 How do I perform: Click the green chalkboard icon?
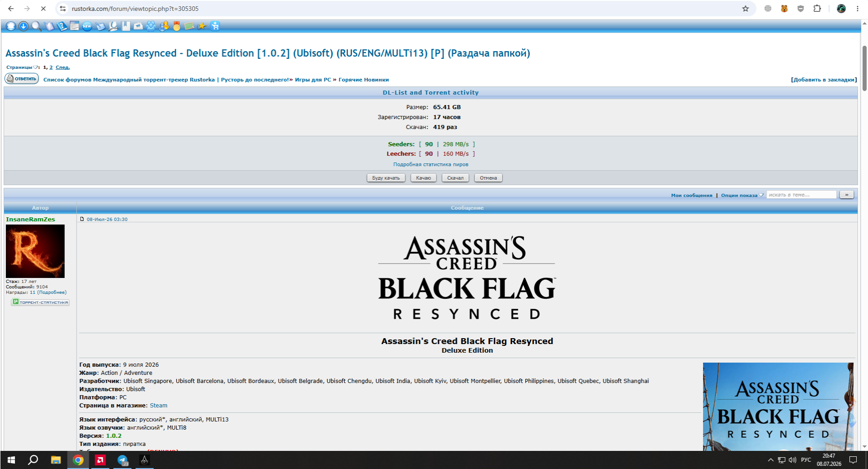pyautogui.click(x=189, y=26)
